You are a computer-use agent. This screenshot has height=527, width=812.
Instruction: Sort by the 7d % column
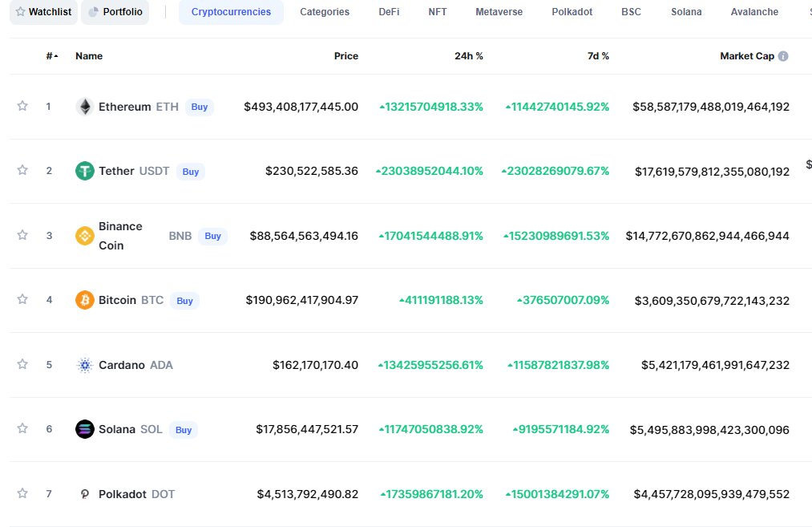(598, 56)
